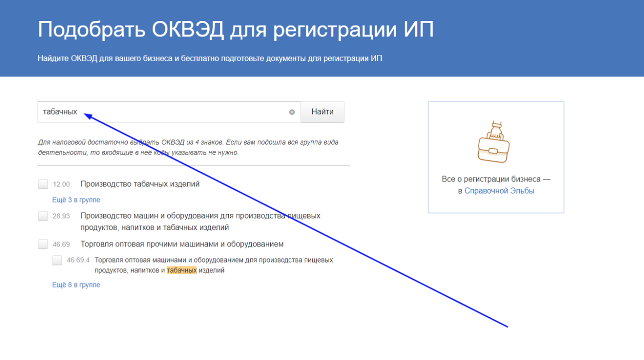This screenshot has height=360, width=644.
Task: Click the code number 46.69.4
Action: [x=78, y=260]
